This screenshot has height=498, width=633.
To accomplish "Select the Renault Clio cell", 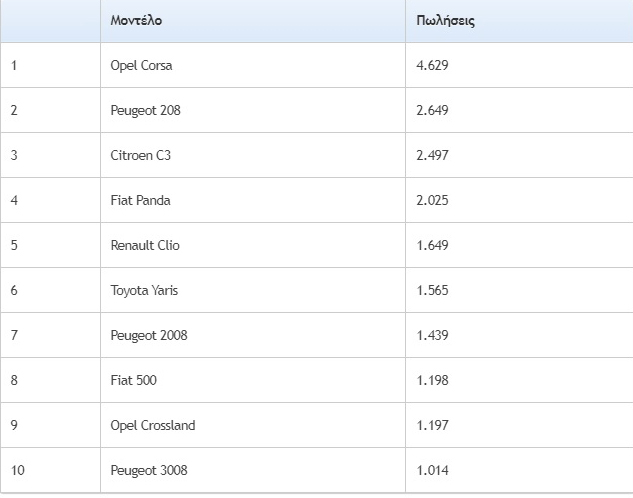I will tap(145, 246).
